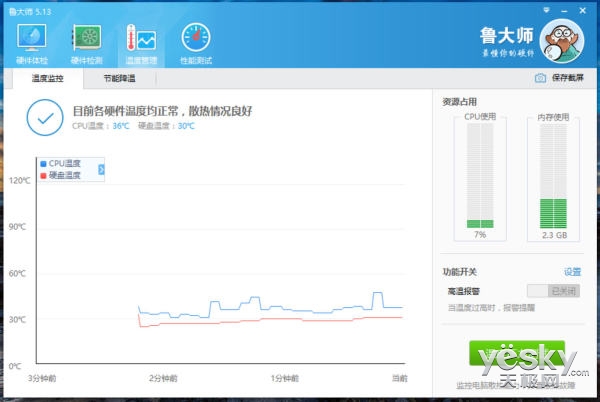600x402 pixels.
Task: Click the CPU temperature value 36℃
Action: pos(121,126)
